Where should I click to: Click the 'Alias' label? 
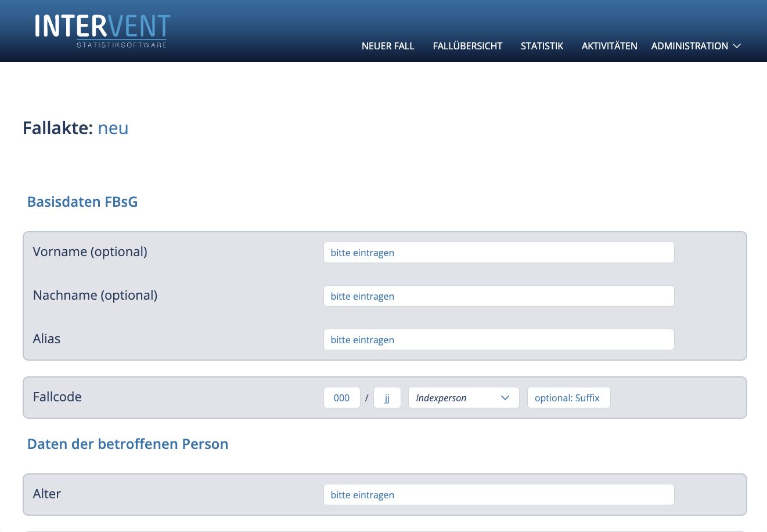46,339
